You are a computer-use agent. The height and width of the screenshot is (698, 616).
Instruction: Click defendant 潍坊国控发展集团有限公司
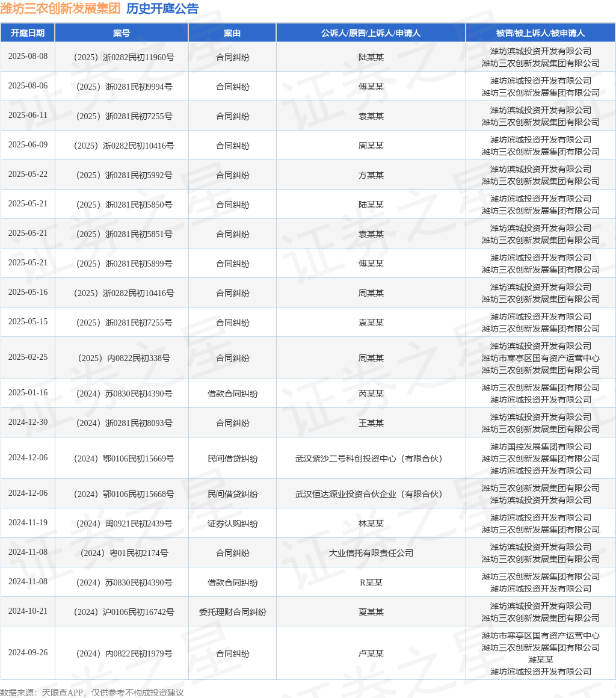tap(540, 446)
